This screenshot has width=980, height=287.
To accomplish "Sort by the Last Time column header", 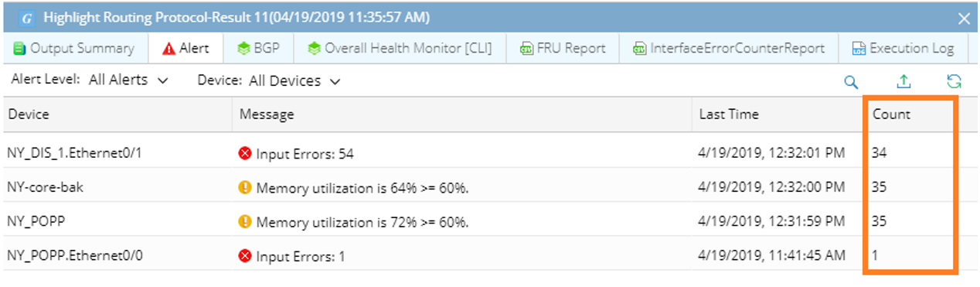I will (x=729, y=114).
